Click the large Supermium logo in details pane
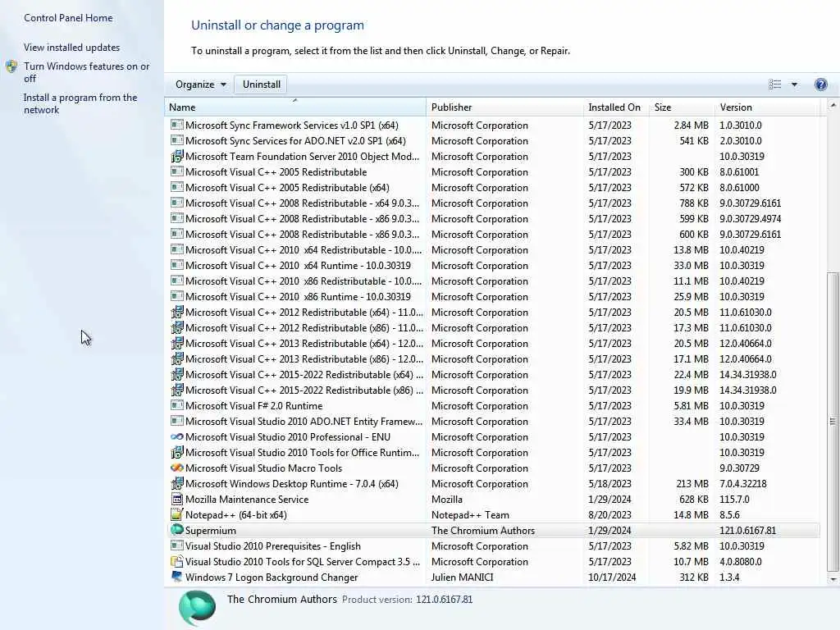 [x=197, y=608]
